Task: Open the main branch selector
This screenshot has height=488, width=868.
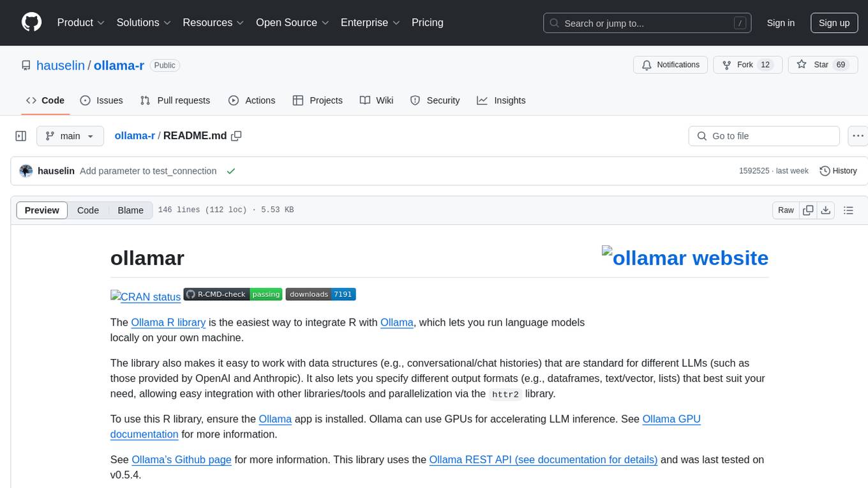Action: pos(70,136)
